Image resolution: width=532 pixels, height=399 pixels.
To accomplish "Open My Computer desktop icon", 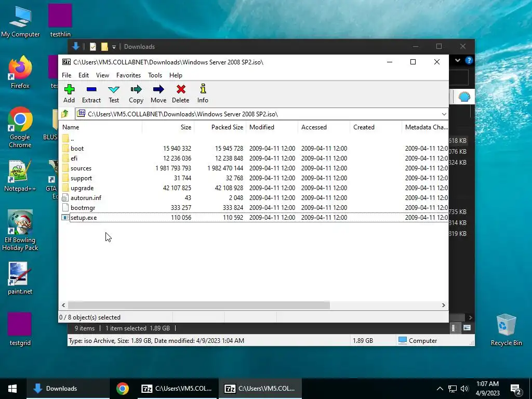I will (x=20, y=21).
